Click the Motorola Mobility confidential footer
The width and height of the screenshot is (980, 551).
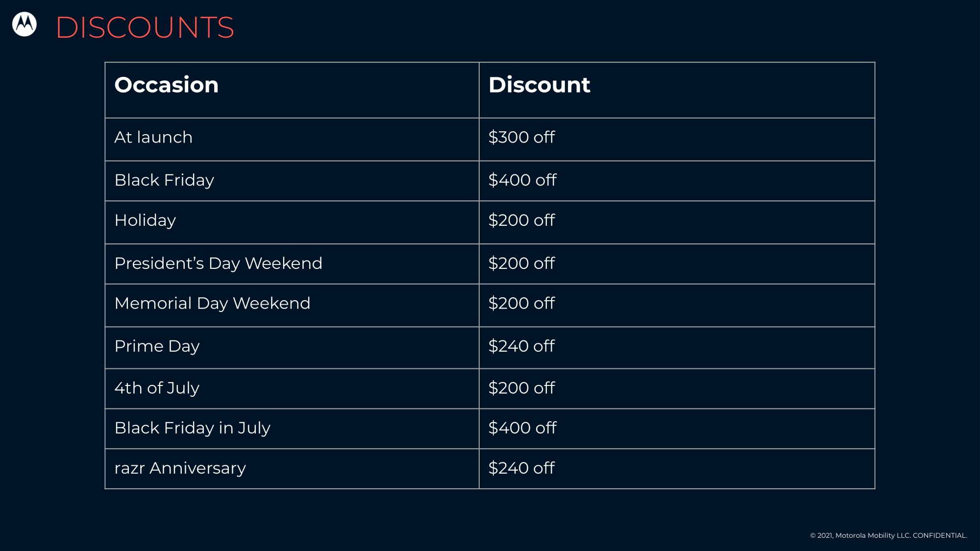(x=888, y=535)
